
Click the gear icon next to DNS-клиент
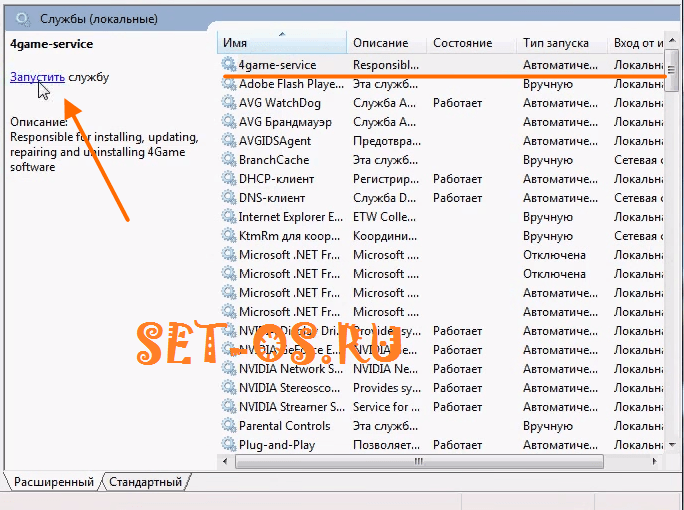click(229, 197)
